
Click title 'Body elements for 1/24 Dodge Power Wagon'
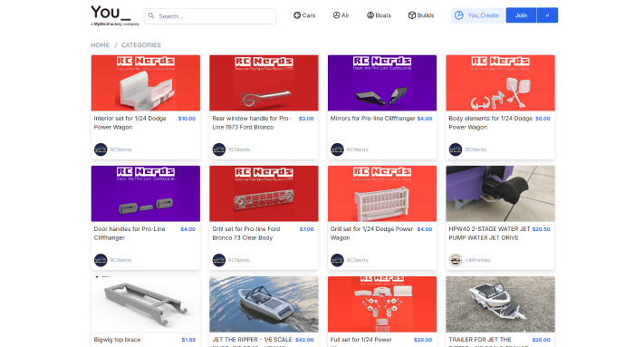point(490,123)
